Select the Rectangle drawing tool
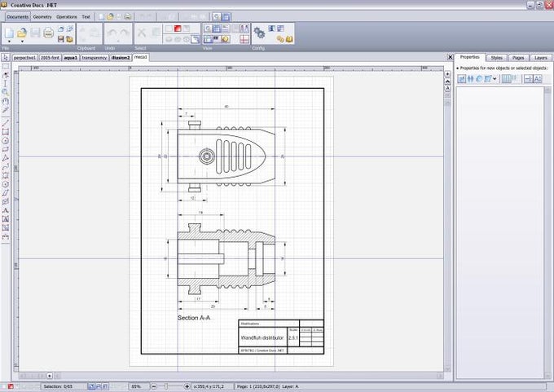Screen dimensions: 554x392 coord(6,132)
